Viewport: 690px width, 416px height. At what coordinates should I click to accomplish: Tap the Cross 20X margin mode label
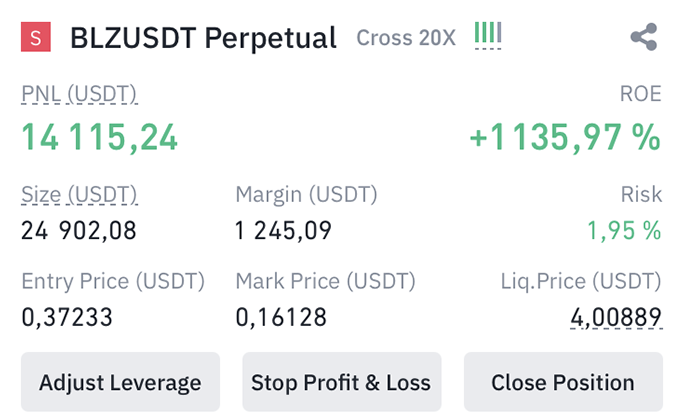click(x=406, y=39)
